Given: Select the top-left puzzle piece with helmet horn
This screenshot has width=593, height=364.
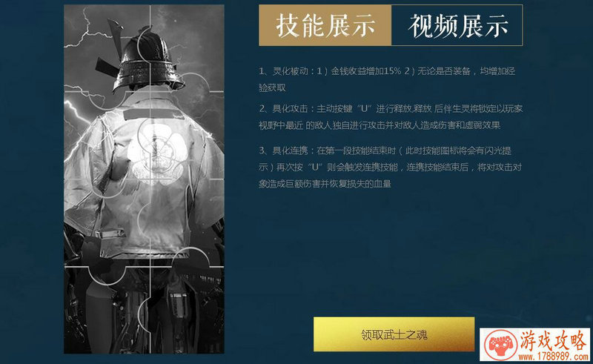Looking at the screenshot, I should coord(107,48).
